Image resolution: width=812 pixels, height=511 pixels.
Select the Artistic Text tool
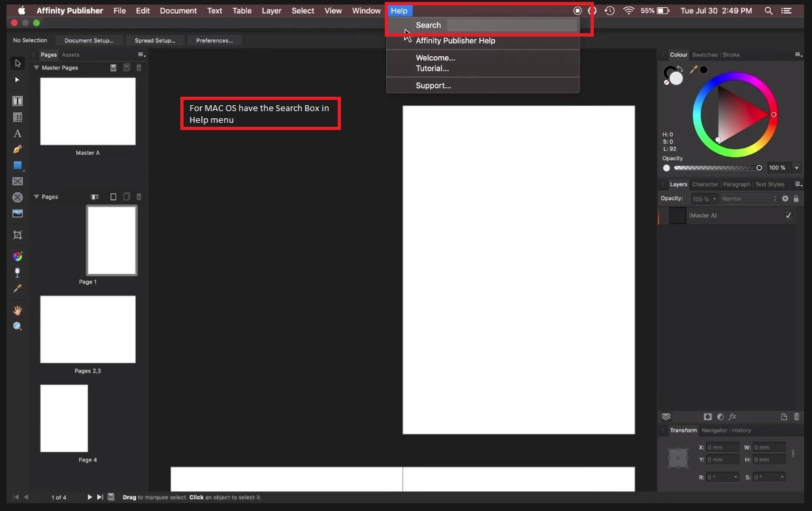[x=18, y=133]
